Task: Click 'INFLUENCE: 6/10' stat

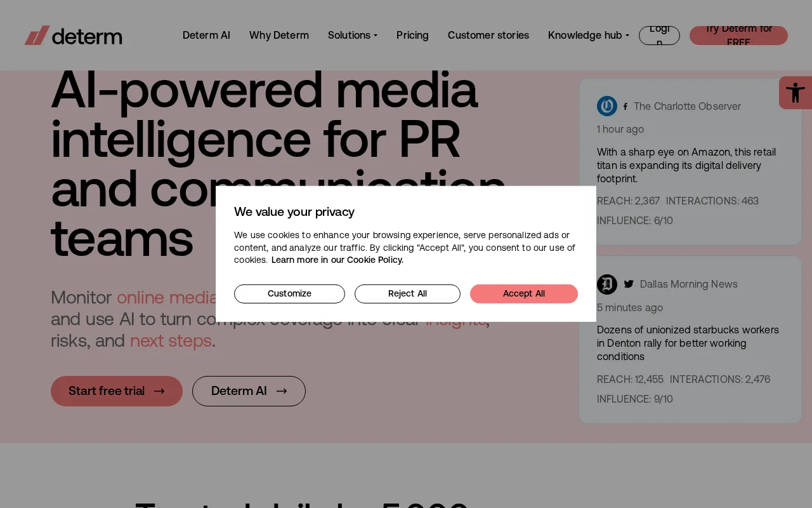Action: 635,220
